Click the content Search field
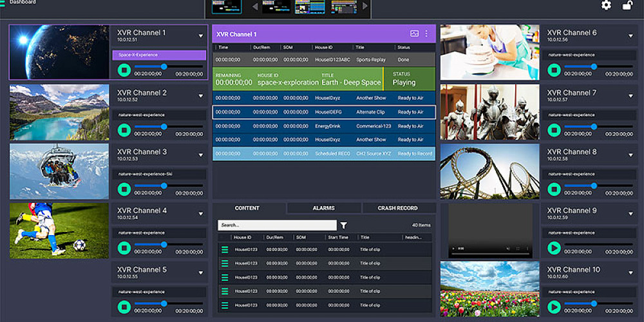This screenshot has width=644, height=322. [x=277, y=225]
